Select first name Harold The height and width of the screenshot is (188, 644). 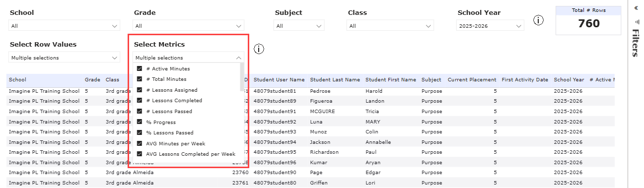(374, 91)
